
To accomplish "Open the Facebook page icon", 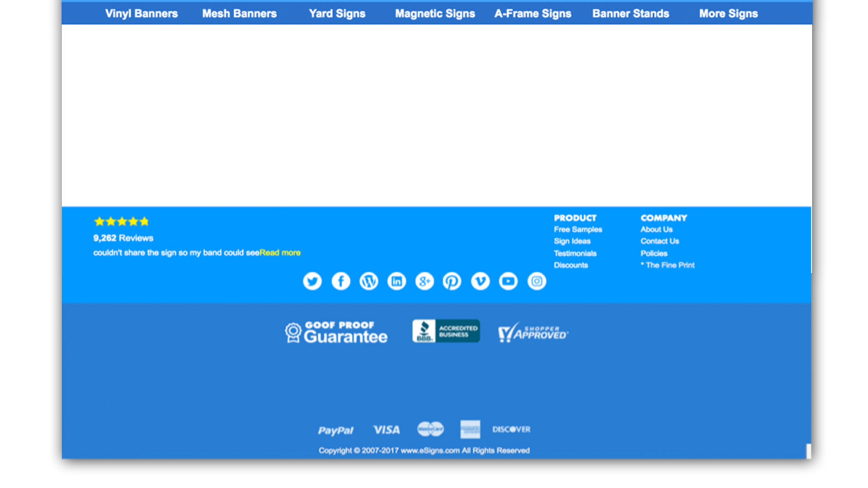I will (x=340, y=281).
